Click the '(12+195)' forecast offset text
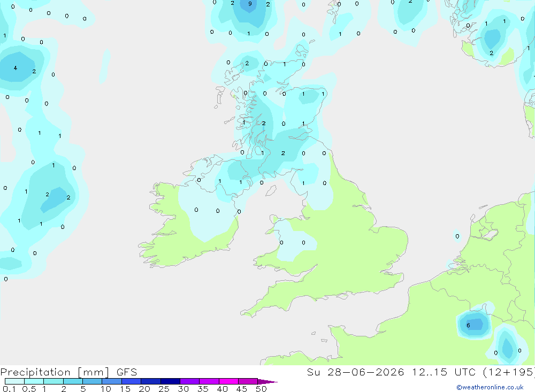 (509, 372)
